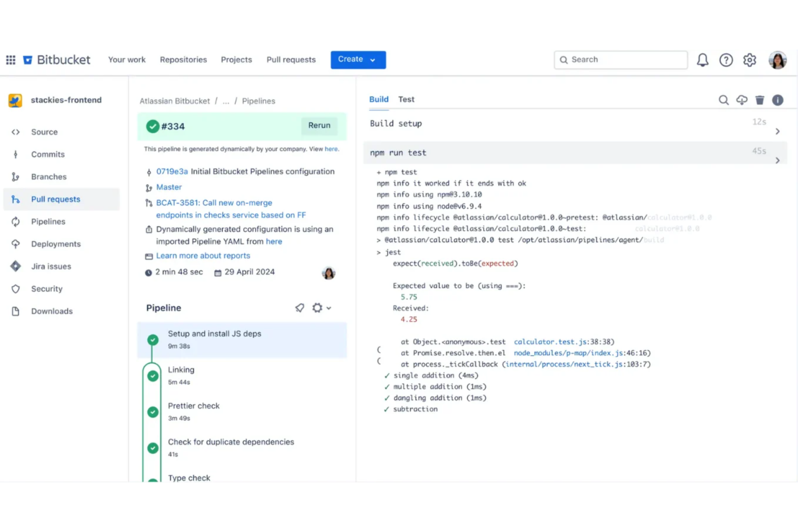The image size is (798, 532).
Task: Open the Repositories menu
Action: click(x=183, y=59)
